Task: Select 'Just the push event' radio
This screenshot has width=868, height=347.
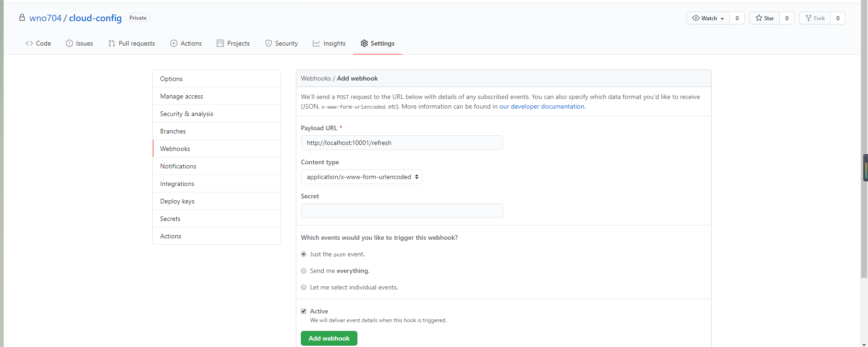Action: [x=304, y=254]
